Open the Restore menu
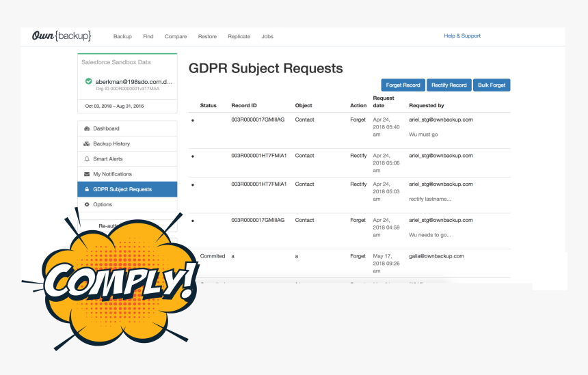 (x=207, y=36)
